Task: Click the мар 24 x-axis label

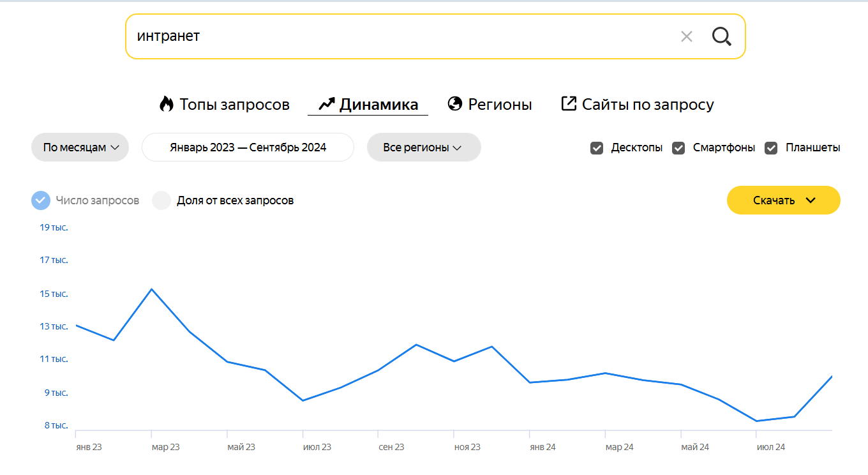Action: (x=619, y=447)
